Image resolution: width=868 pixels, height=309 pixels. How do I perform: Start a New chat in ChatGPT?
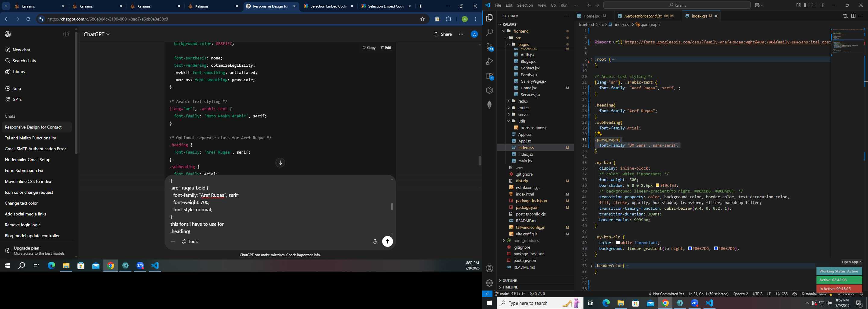click(22, 50)
